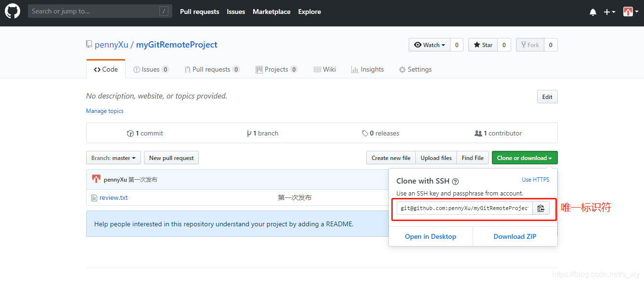Open notifications bell icon
644x283 pixels.
[x=592, y=12]
